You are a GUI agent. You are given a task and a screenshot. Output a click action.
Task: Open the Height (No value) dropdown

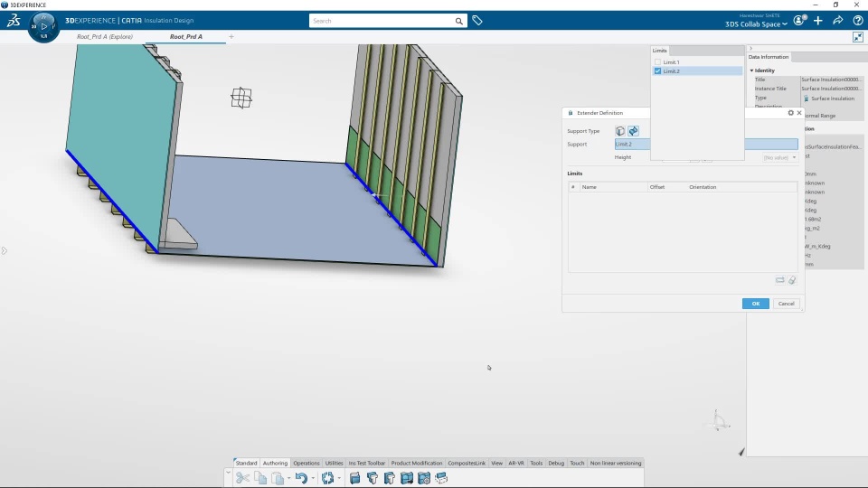[780, 157]
